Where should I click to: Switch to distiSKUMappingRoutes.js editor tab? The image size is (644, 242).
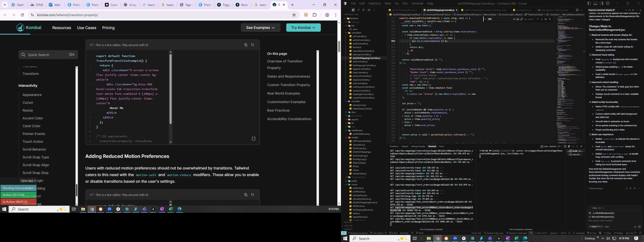point(404,10)
